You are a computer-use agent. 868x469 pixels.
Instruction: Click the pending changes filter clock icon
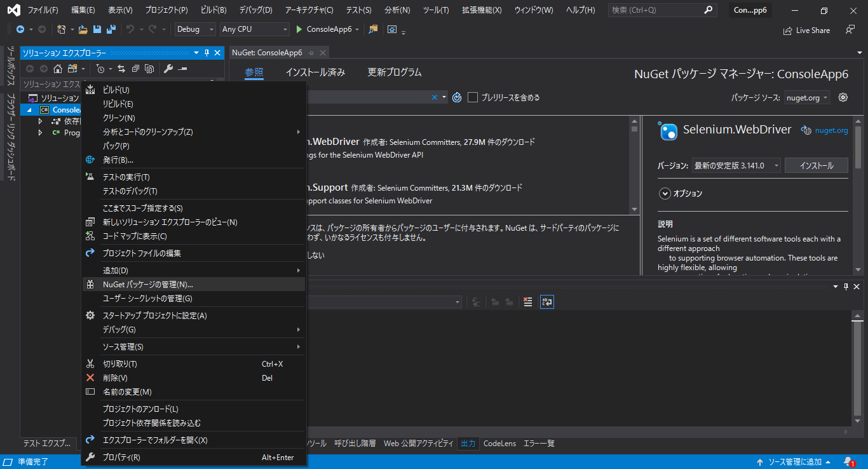pyautogui.click(x=100, y=69)
